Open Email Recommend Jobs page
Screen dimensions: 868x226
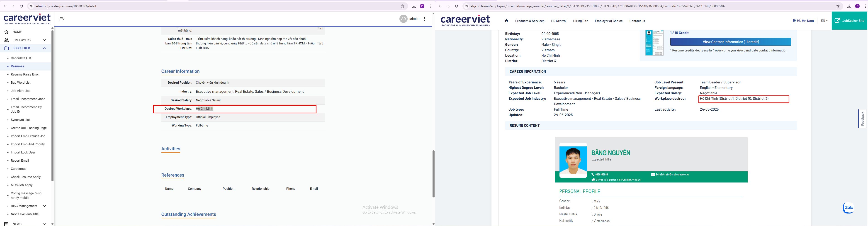(x=28, y=99)
